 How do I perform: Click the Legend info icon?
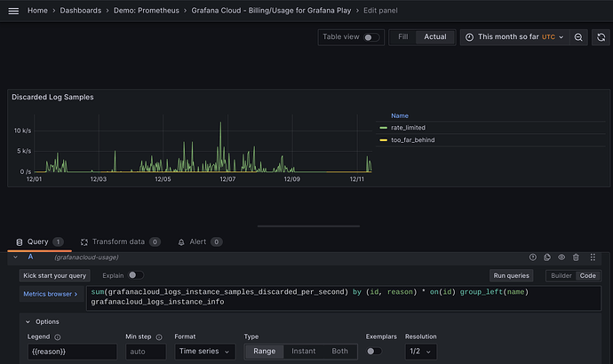(x=57, y=337)
